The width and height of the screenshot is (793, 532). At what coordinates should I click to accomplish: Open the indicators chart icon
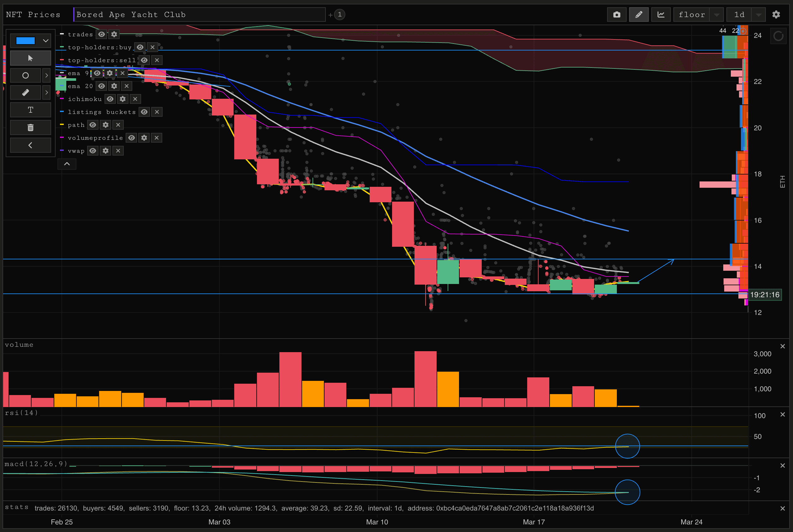pyautogui.click(x=661, y=15)
